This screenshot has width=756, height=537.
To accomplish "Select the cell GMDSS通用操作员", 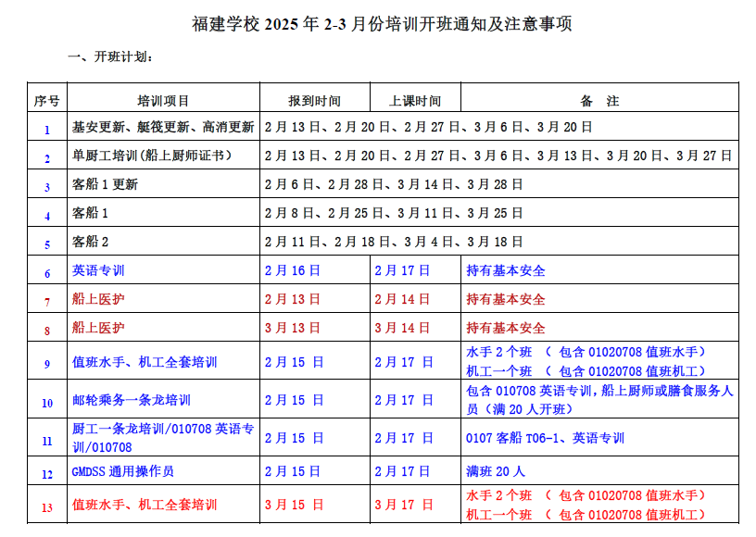I will click(123, 471).
